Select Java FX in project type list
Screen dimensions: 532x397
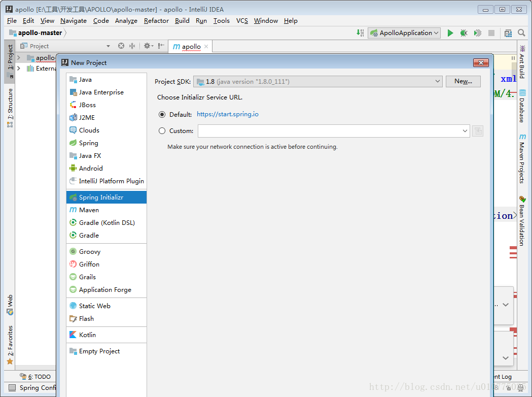pos(107,156)
